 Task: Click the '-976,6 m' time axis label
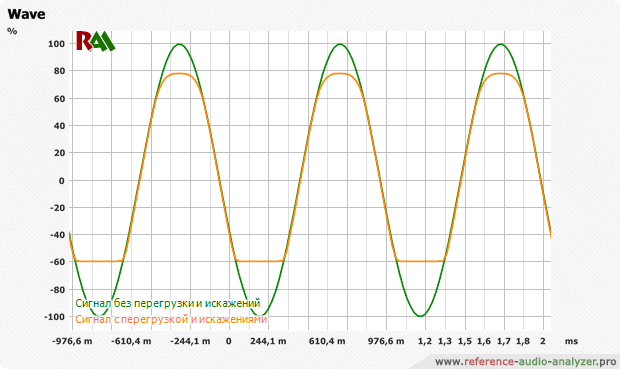coord(72,341)
